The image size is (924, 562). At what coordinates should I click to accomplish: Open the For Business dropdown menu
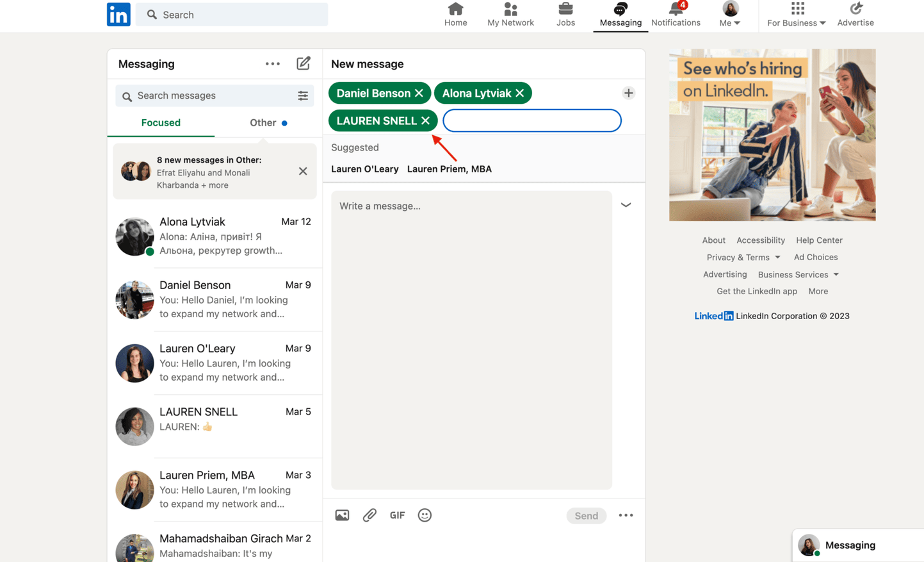point(797,15)
